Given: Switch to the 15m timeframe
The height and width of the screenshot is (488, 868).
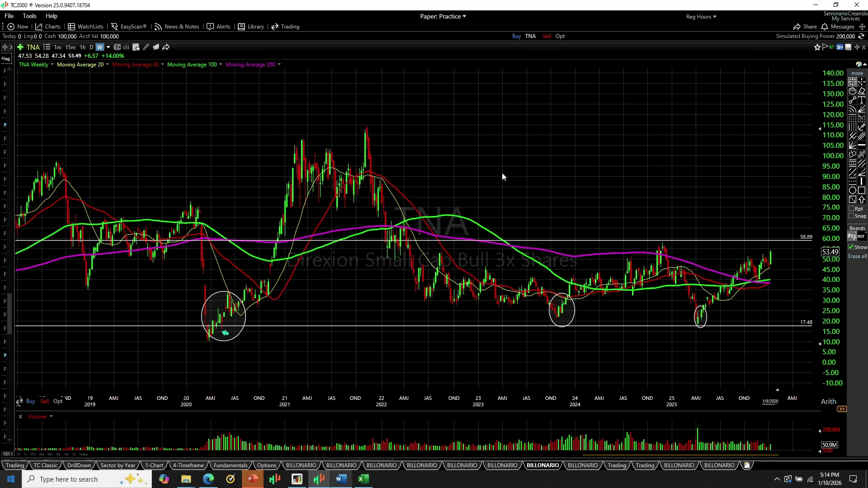Looking at the screenshot, I should coord(70,47).
